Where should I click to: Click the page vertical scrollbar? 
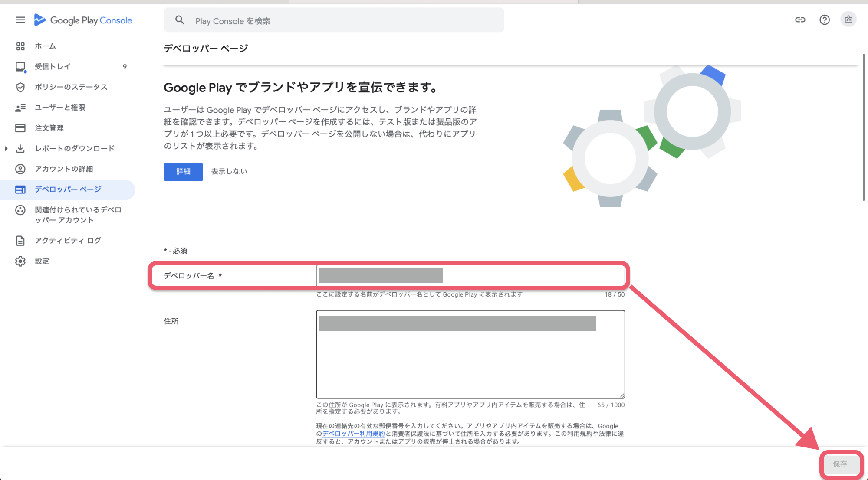coord(864,128)
